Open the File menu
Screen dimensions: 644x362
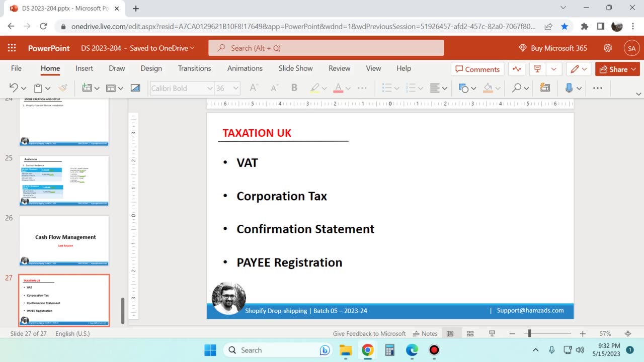click(x=16, y=68)
